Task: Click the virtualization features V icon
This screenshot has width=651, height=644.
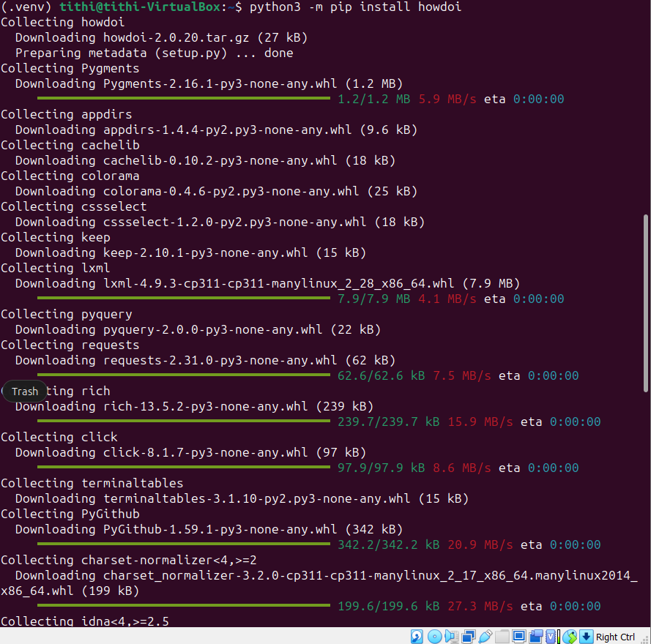Action: pyautogui.click(x=551, y=636)
